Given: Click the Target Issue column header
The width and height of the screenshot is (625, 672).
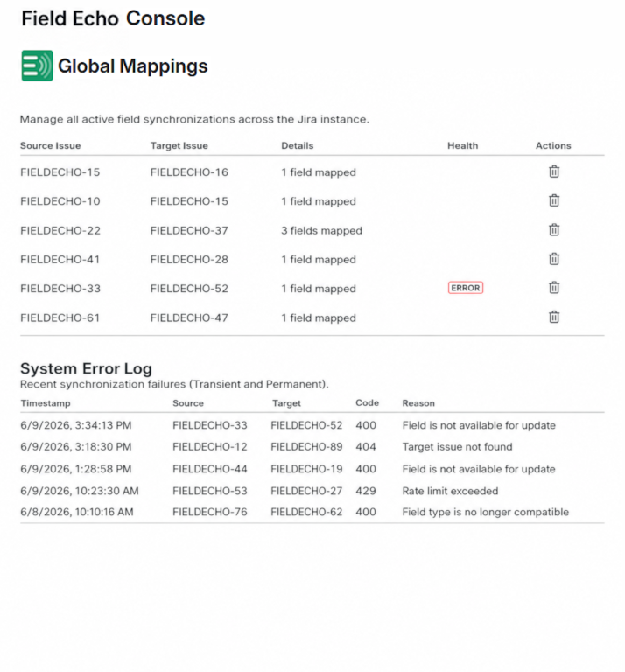Looking at the screenshot, I should point(179,146).
